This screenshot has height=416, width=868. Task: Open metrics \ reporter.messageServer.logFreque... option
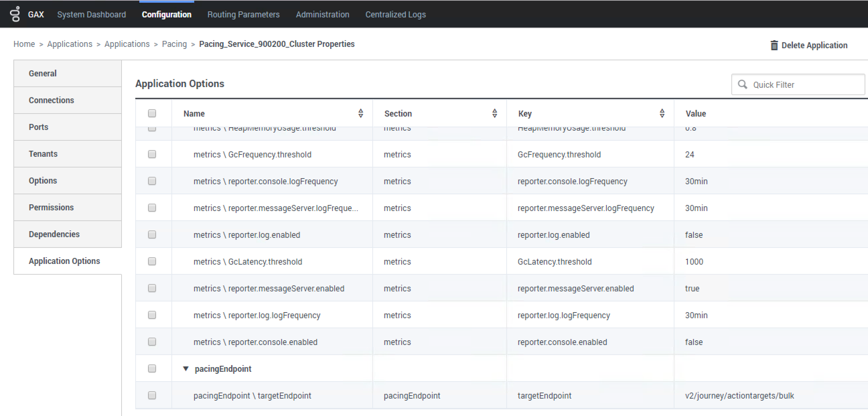point(276,208)
